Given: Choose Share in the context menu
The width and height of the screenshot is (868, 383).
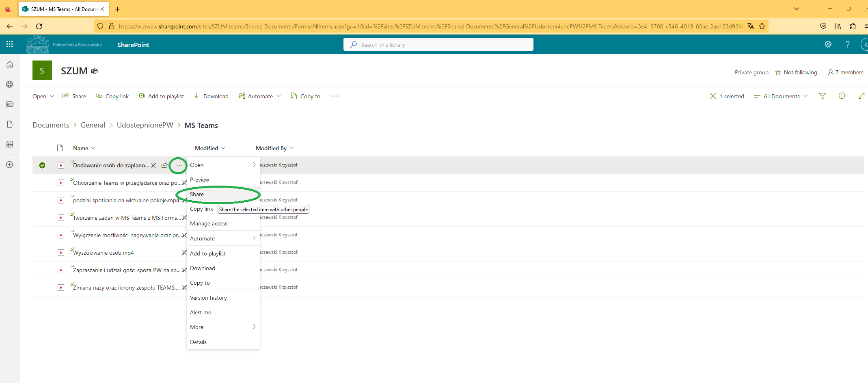Looking at the screenshot, I should 223,194.
